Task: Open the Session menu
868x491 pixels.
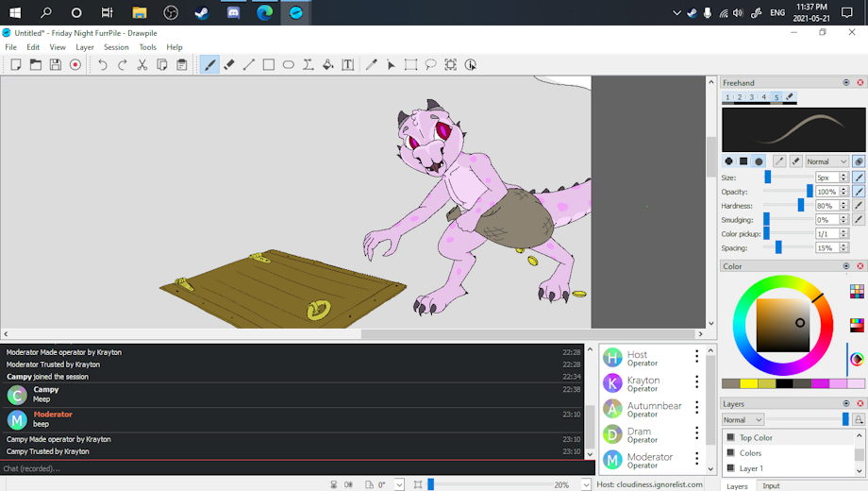Action: tap(116, 47)
